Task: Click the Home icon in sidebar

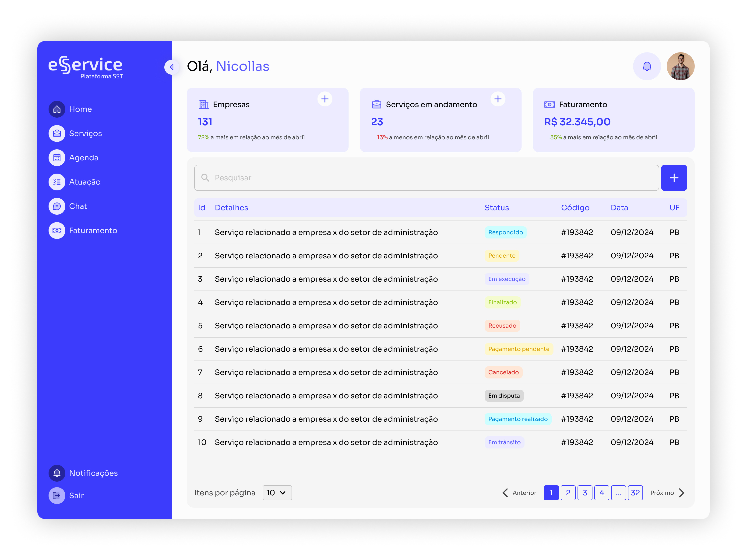Action: click(57, 109)
